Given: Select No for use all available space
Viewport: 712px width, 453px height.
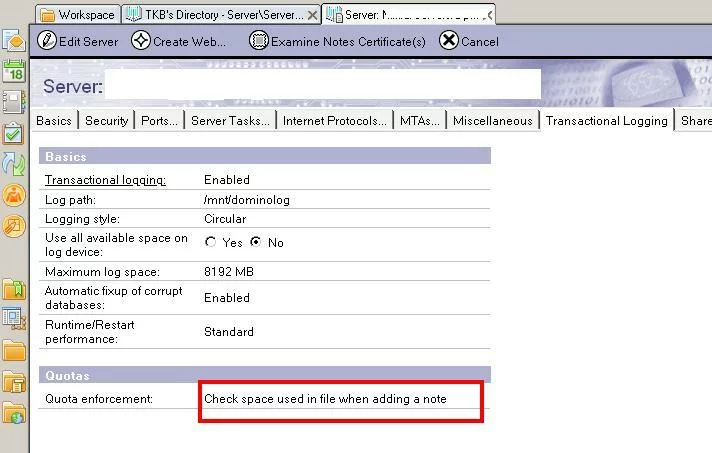Looking at the screenshot, I should 256,242.
